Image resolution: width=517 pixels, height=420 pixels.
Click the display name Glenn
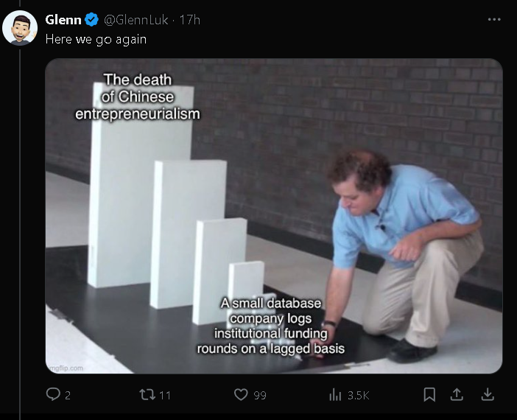tap(63, 20)
